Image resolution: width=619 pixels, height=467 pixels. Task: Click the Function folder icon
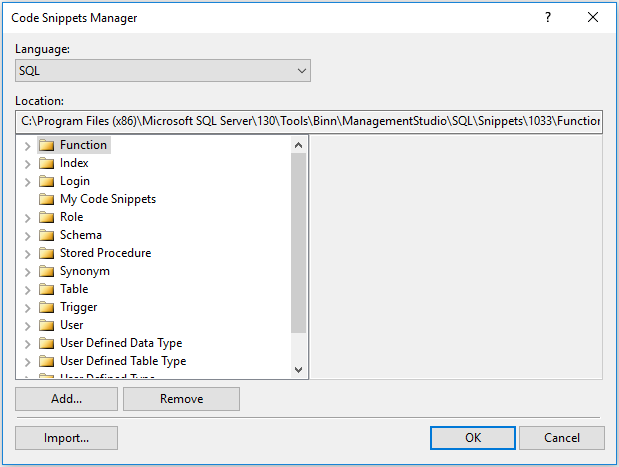[46, 145]
